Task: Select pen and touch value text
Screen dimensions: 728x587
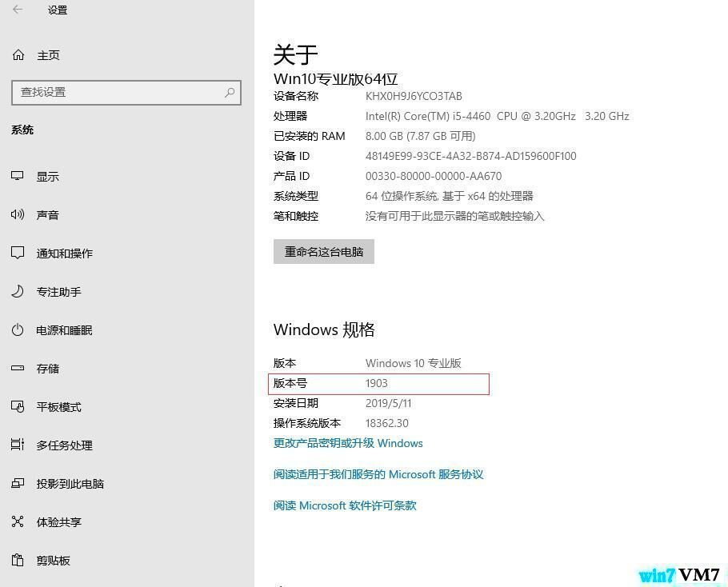Action: point(454,216)
